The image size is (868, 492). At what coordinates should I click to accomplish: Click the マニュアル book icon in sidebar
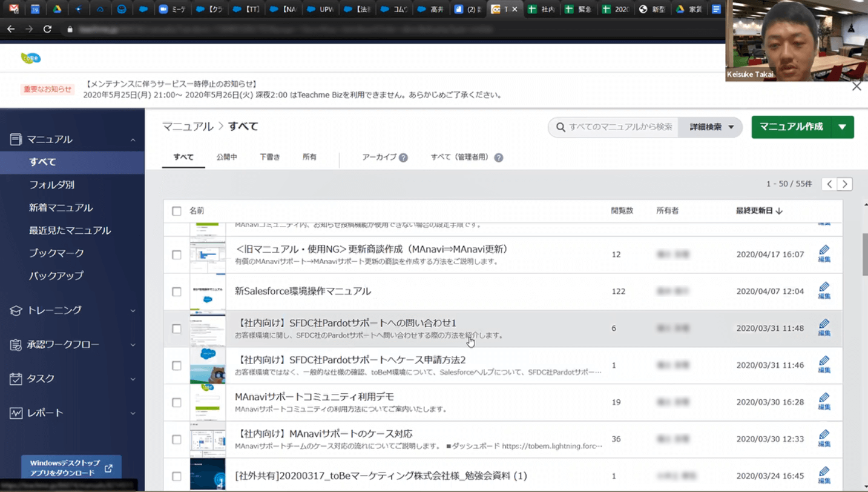(16, 139)
